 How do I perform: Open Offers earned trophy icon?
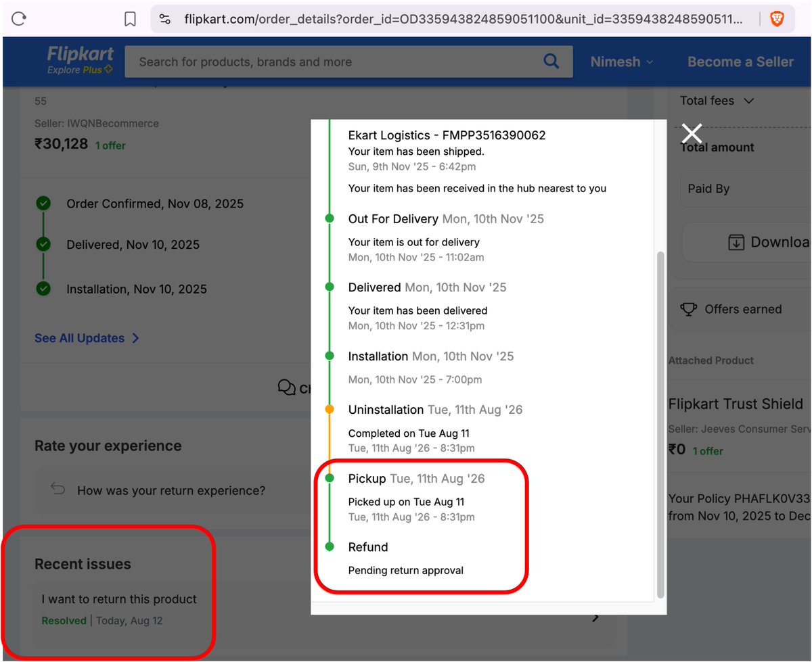(688, 309)
